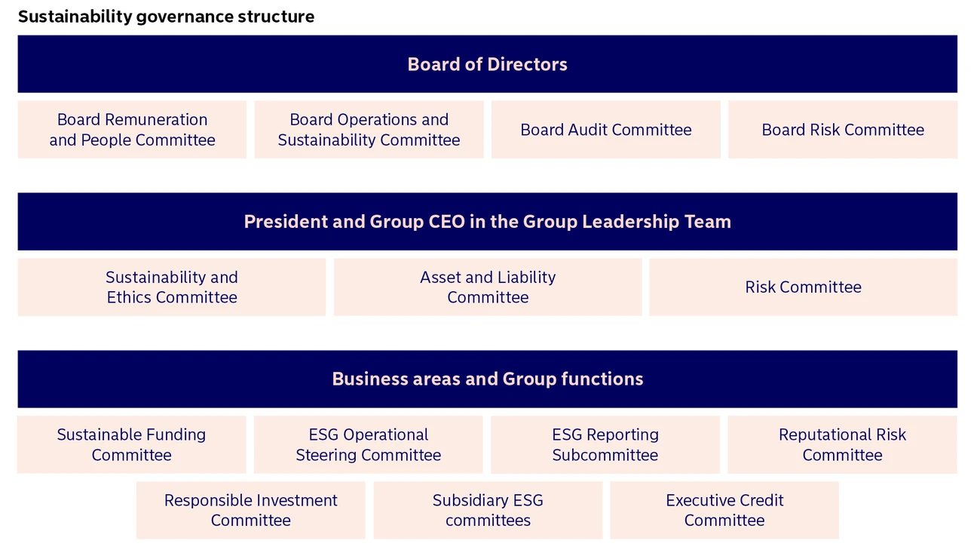Click the Sustainability governance structure title

click(166, 17)
